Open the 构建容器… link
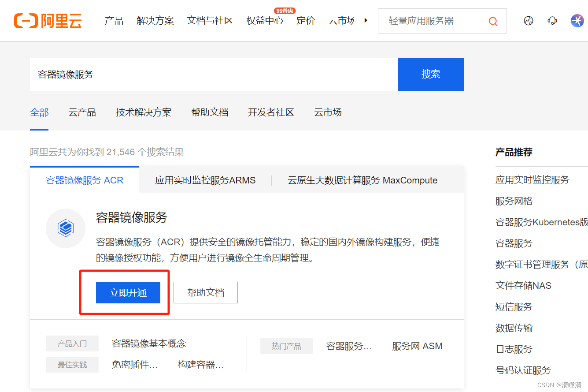 [x=201, y=365]
